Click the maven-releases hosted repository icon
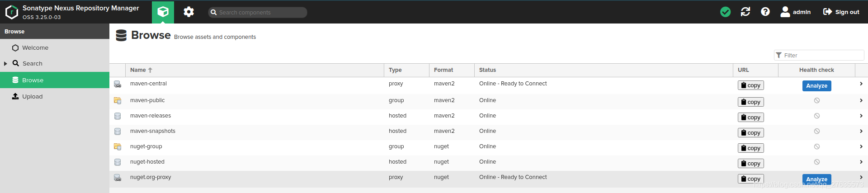Screen dimensions: 868x193 118,116
